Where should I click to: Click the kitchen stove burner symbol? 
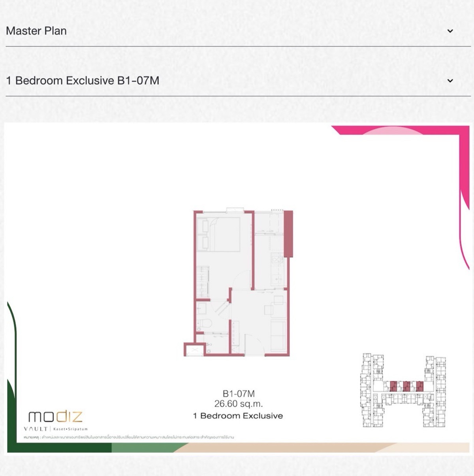[278, 260]
